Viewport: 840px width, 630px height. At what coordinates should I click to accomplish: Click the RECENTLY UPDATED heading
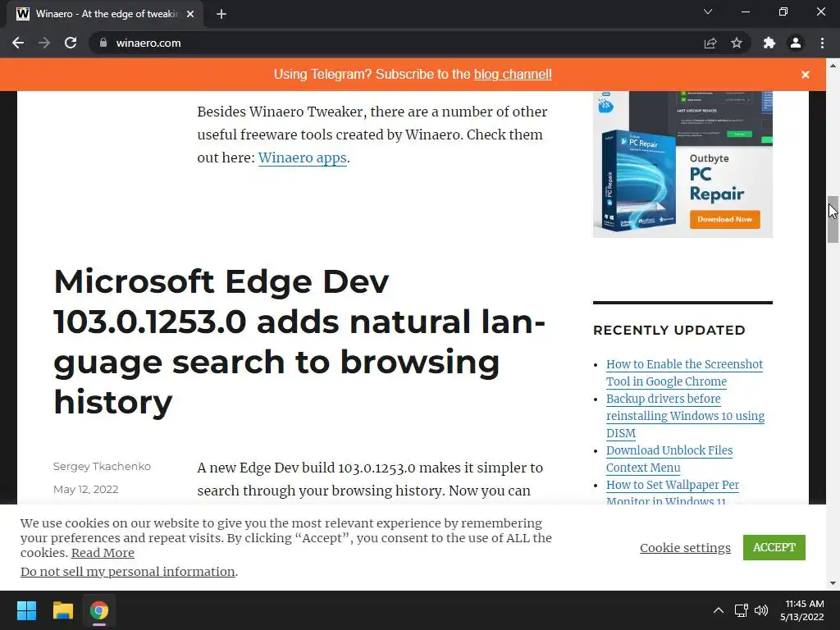coord(669,330)
